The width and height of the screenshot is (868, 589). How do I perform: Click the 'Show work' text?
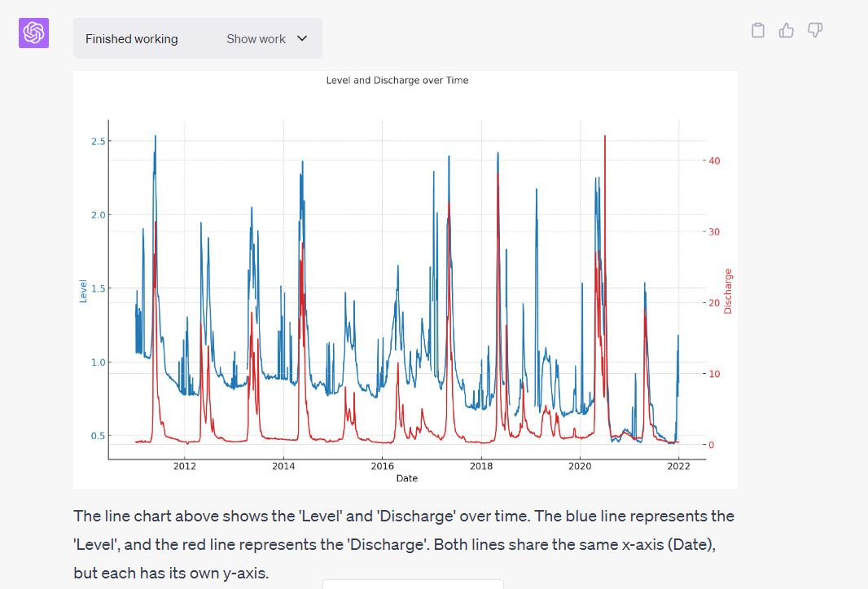point(256,39)
